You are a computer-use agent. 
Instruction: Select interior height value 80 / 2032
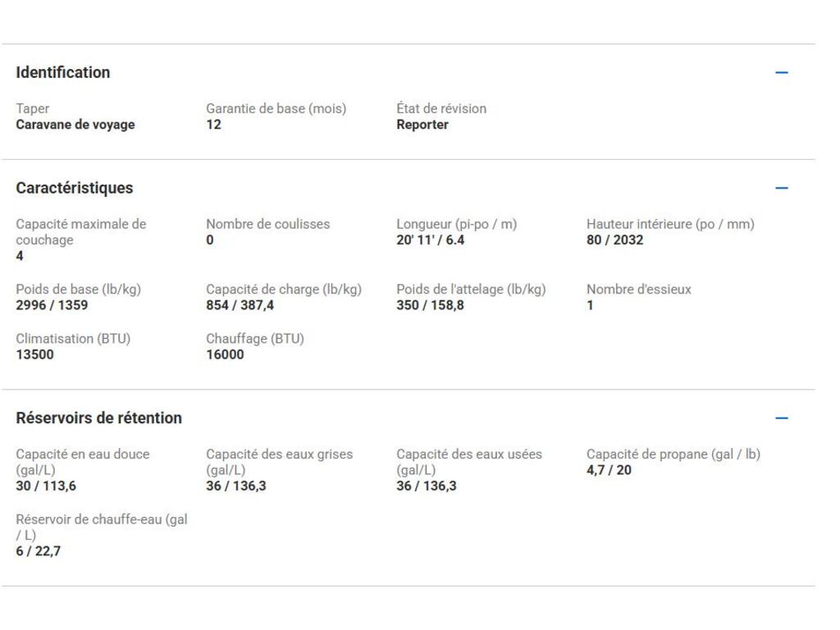tap(615, 240)
